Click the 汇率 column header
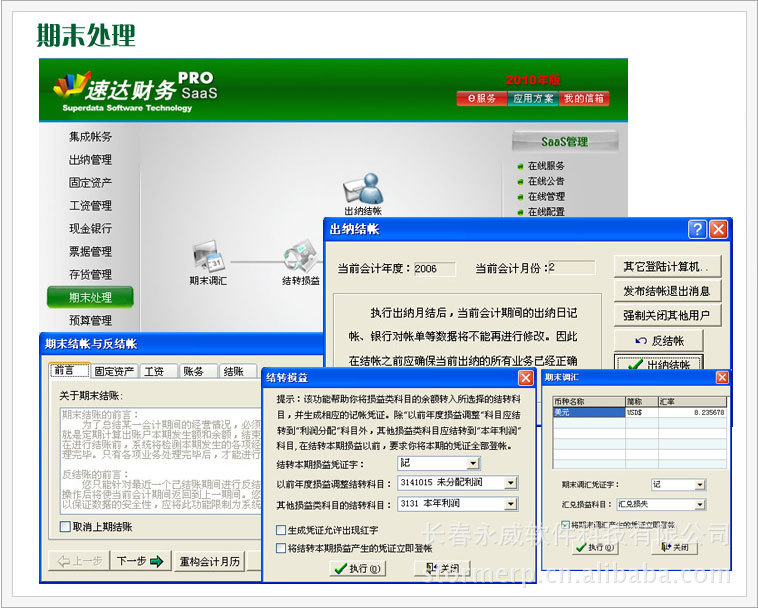758x608 pixels. point(692,402)
